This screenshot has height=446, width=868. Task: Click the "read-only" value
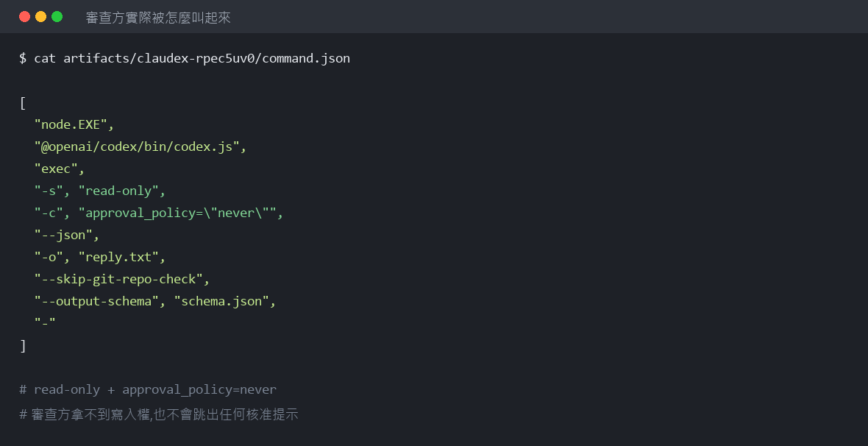point(118,191)
